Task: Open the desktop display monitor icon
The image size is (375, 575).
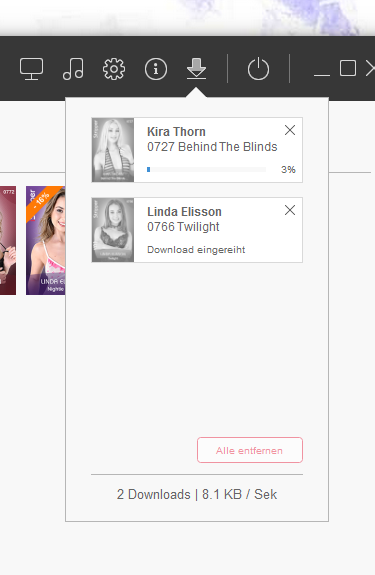Action: (31, 69)
